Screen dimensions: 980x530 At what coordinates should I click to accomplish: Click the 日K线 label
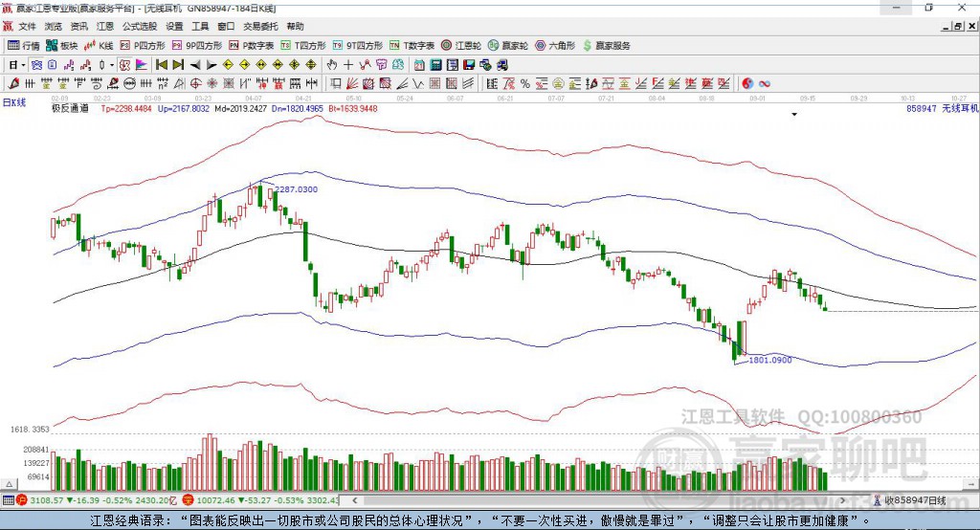[x=14, y=102]
